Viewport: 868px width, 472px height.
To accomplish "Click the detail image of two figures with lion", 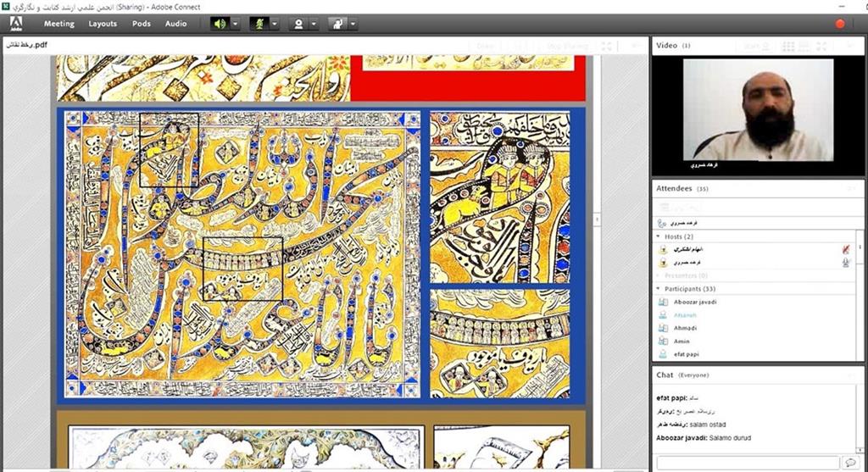I will pyautogui.click(x=500, y=197).
